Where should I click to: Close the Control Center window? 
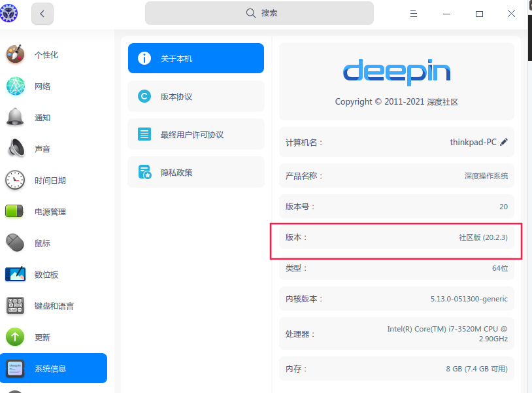pos(511,13)
